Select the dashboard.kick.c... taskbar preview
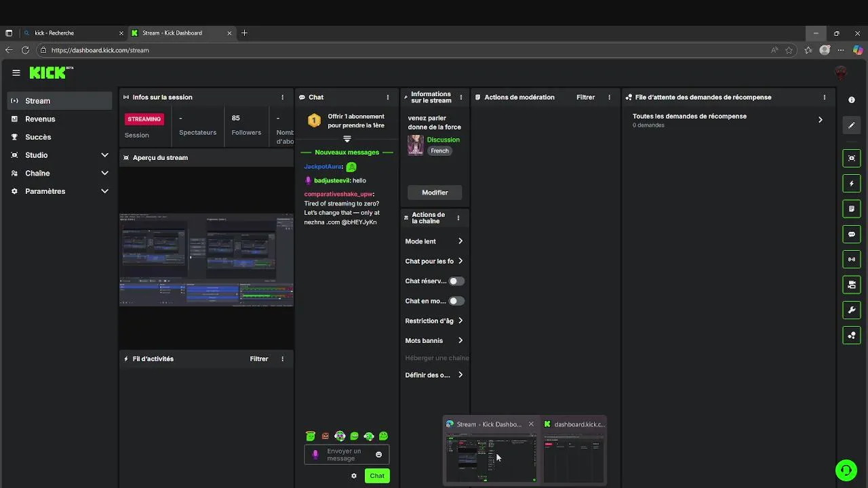 pyautogui.click(x=573, y=451)
